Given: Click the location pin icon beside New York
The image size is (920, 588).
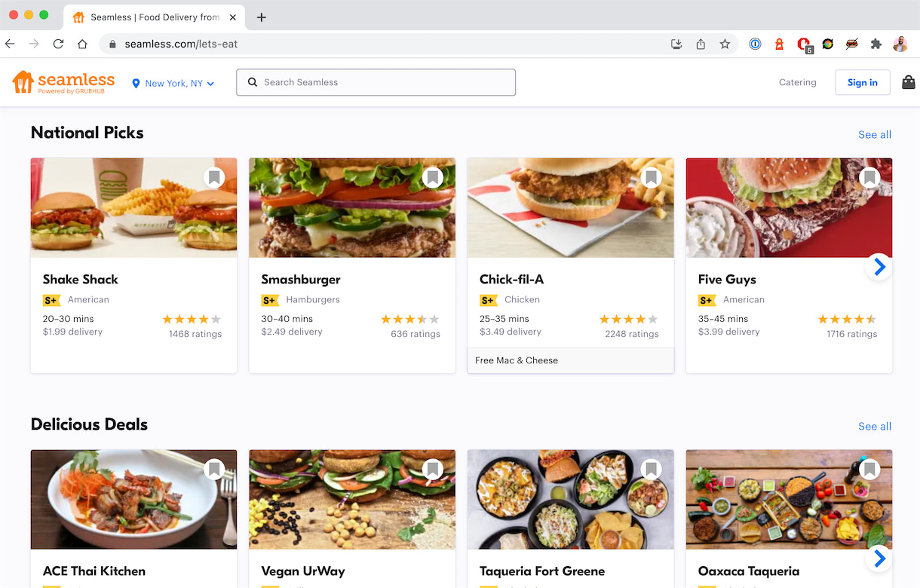Looking at the screenshot, I should [x=136, y=83].
